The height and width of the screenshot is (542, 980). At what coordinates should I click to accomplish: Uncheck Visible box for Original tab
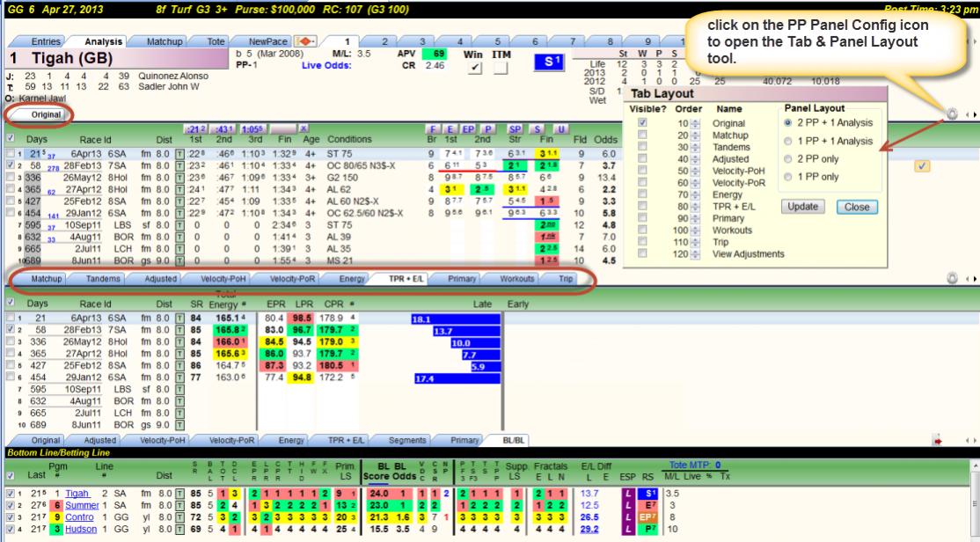coord(642,123)
